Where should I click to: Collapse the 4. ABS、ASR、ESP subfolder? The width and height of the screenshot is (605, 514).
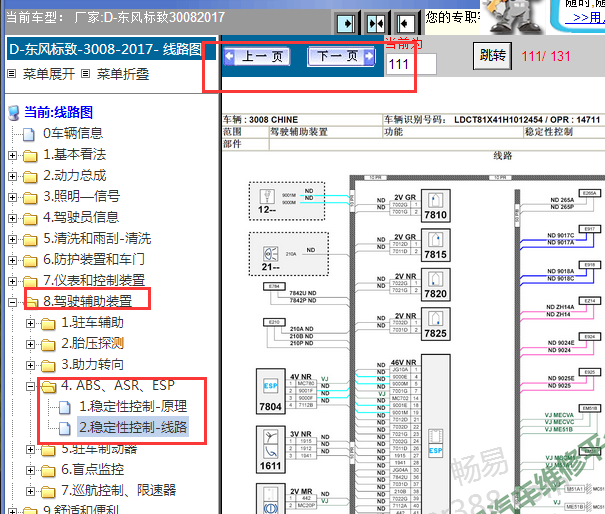click(x=30, y=386)
